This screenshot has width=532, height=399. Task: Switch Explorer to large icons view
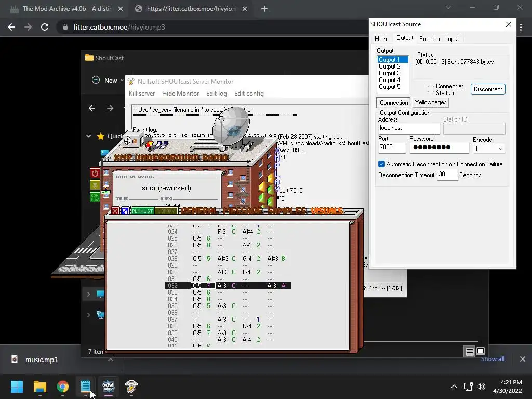481,351
